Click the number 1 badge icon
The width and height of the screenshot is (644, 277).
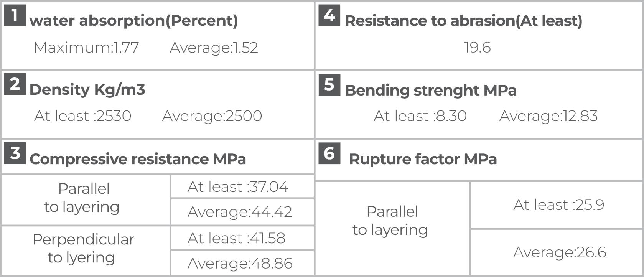click(x=15, y=15)
